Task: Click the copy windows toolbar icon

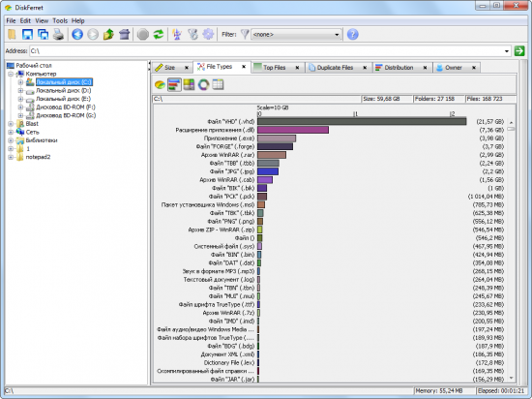Action: [x=44, y=34]
